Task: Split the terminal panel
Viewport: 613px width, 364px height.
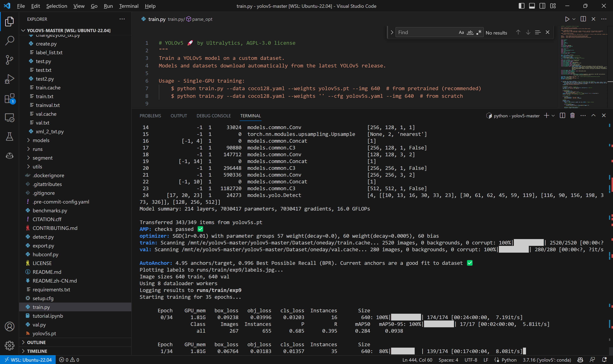Action: point(563,116)
